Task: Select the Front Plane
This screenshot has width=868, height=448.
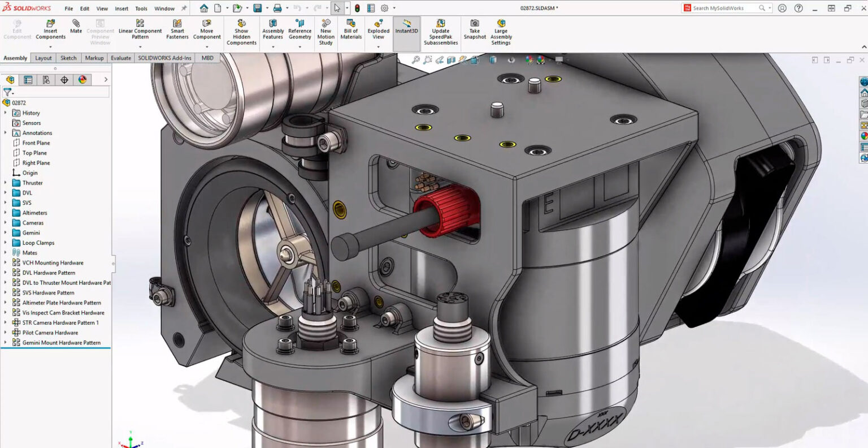Action: pyautogui.click(x=36, y=143)
